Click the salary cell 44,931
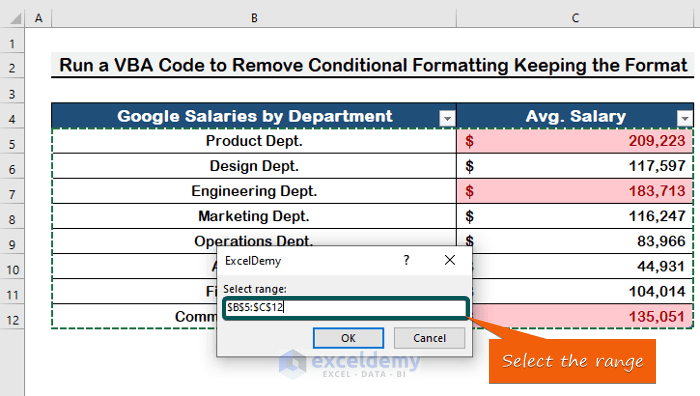 click(583, 267)
